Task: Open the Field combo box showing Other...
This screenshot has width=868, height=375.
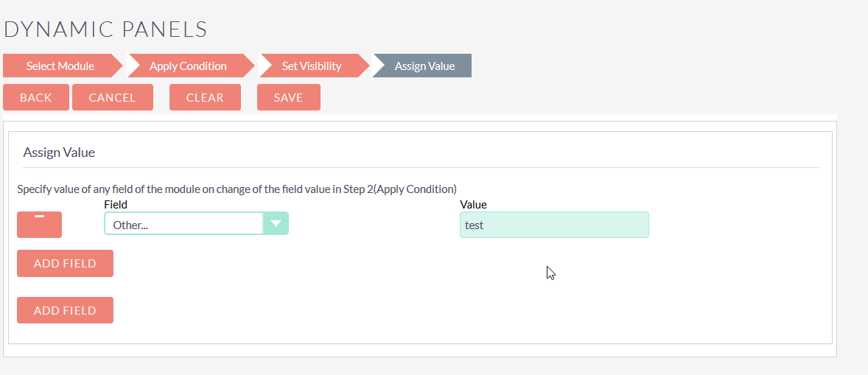Action: click(196, 223)
